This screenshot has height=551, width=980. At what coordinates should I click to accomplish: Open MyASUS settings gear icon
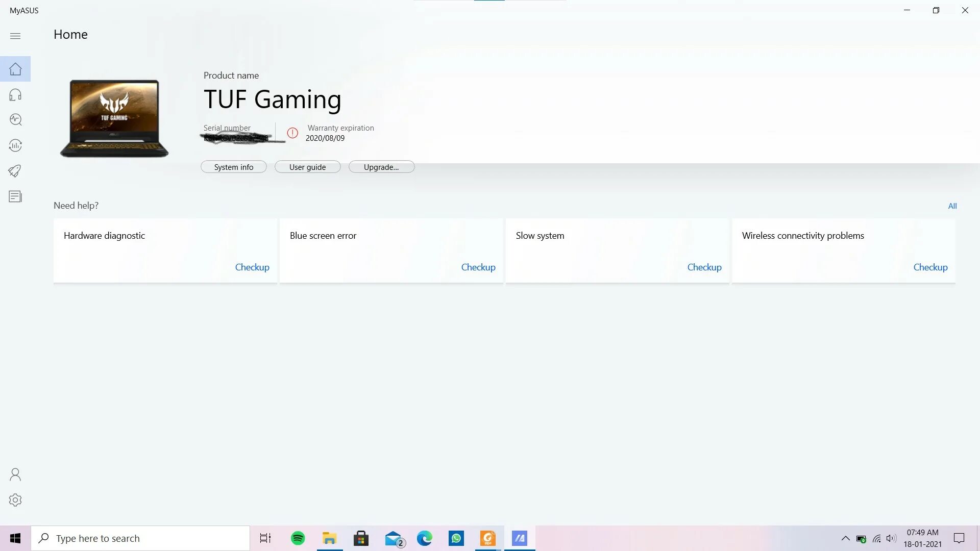tap(15, 500)
